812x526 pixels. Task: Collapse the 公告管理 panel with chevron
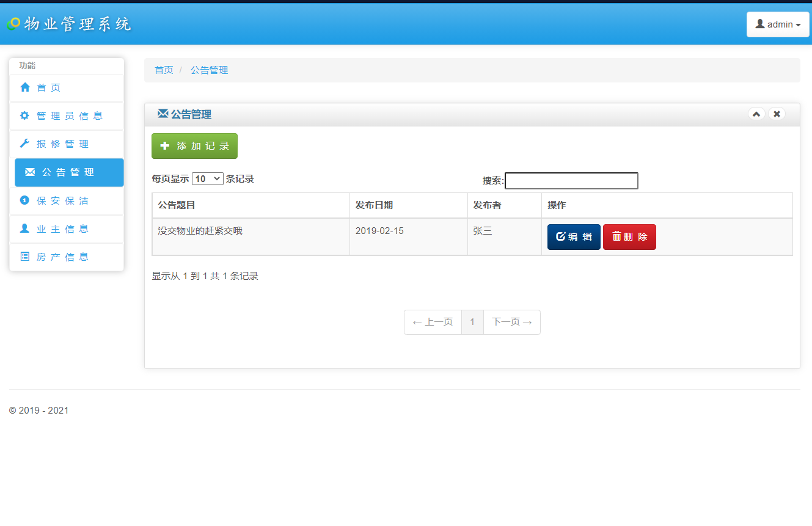coord(756,114)
